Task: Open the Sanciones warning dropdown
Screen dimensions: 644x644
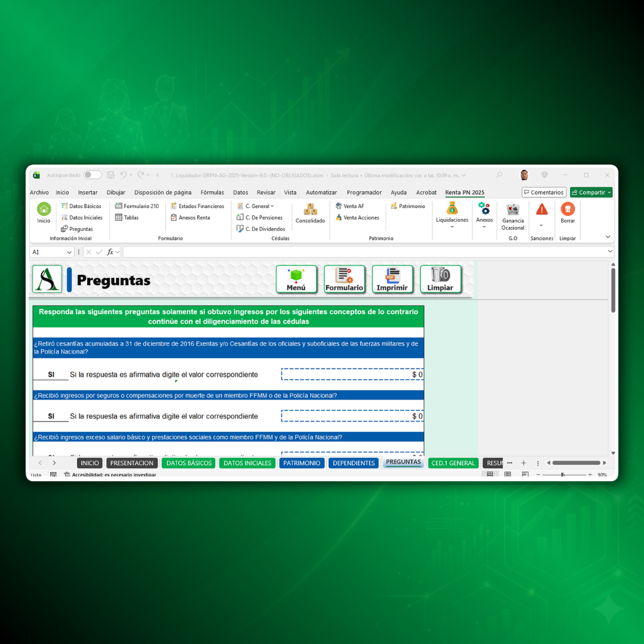Action: point(541,215)
